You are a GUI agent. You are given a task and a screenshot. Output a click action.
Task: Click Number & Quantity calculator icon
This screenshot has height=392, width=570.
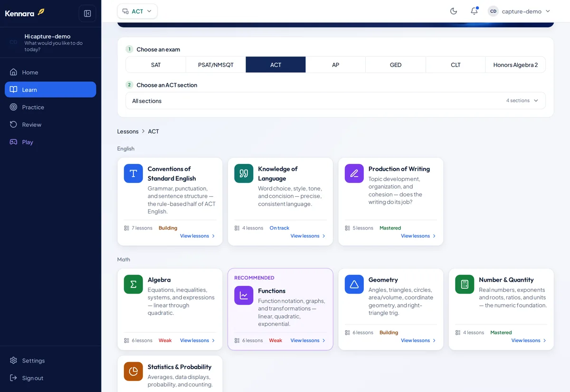point(465,284)
